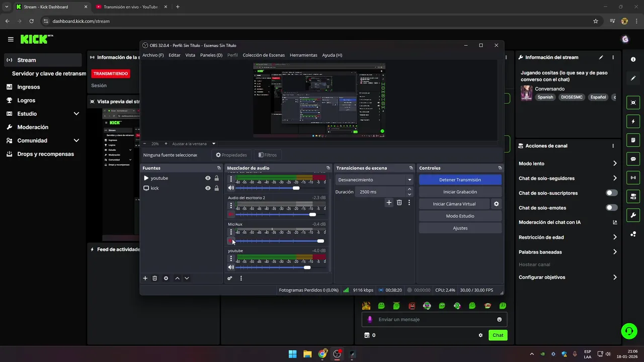Open Kick hamburger menu
This screenshot has height=362, width=644.
coord(11,39)
